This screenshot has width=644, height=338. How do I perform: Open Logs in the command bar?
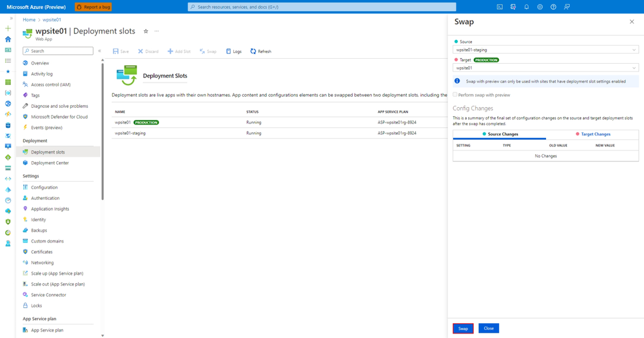[234, 52]
